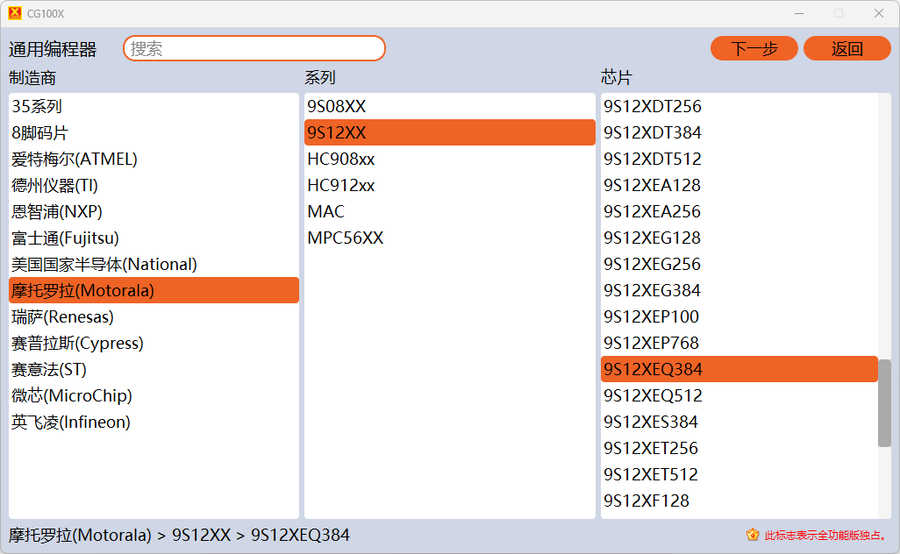Click the CG100X app icon in title bar
The height and width of the screenshot is (554, 900).
(x=14, y=13)
